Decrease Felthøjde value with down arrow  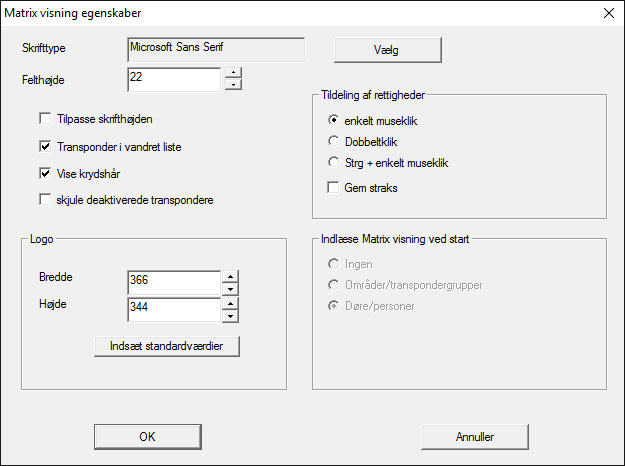pyautogui.click(x=233, y=84)
